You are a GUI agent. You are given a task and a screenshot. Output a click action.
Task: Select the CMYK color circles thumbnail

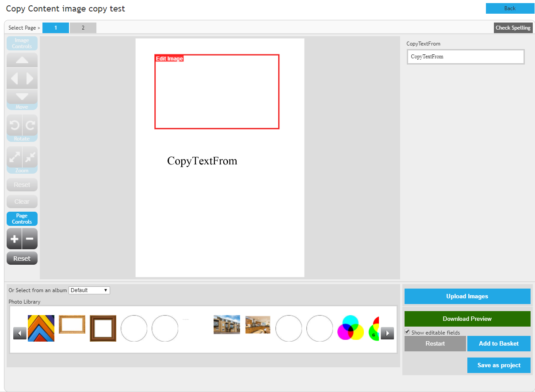351,328
